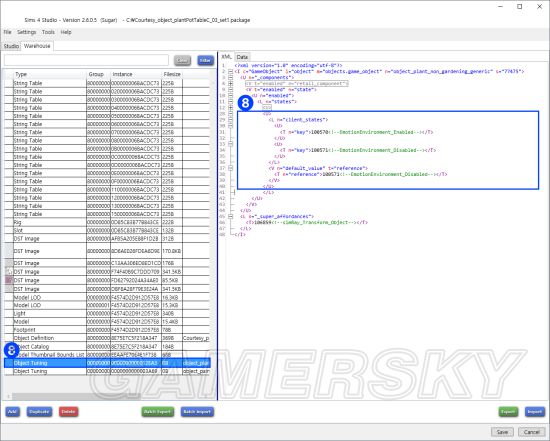Collapse the GameObject node on line 2

point(230,71)
